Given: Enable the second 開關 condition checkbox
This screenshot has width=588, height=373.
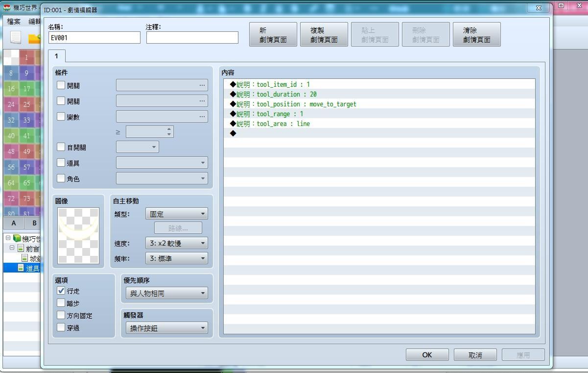Looking at the screenshot, I should [61, 101].
